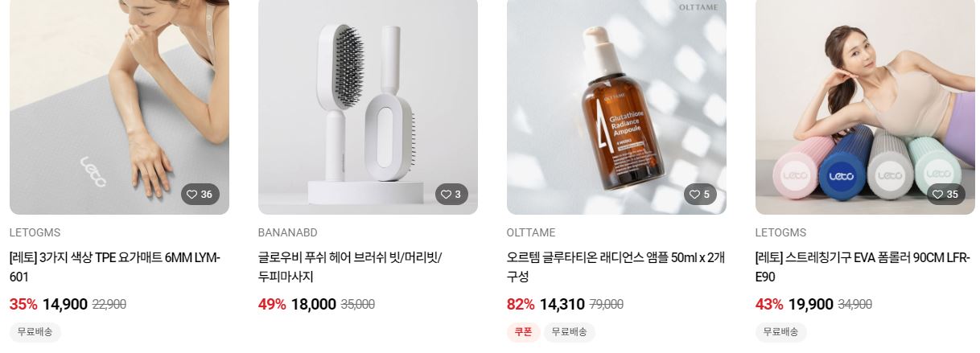This screenshot has width=980, height=353.
Task: Select the 오르템 글루타티온 앰플 product title
Action: pos(616,267)
